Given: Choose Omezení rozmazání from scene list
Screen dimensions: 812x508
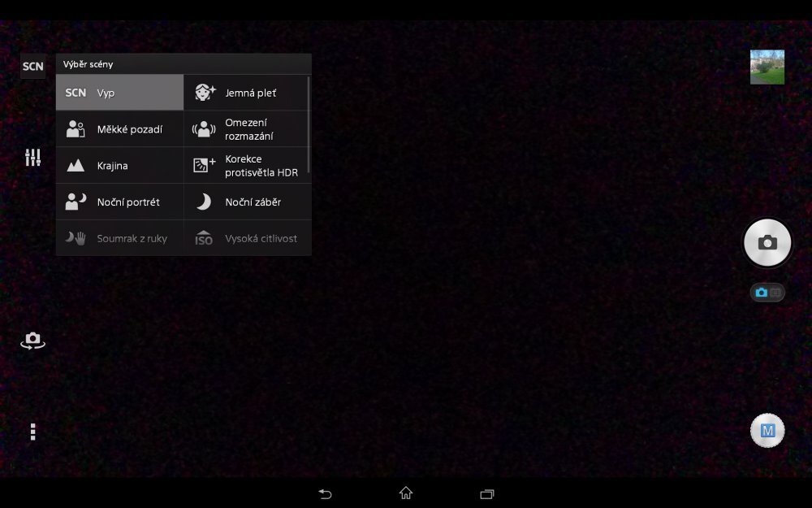Looking at the screenshot, I should (x=248, y=128).
